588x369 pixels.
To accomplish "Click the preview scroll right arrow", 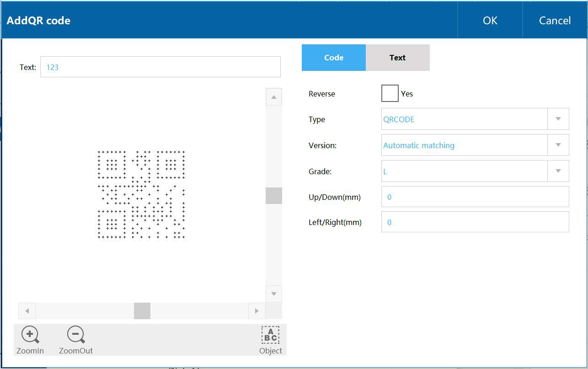I will click(257, 311).
